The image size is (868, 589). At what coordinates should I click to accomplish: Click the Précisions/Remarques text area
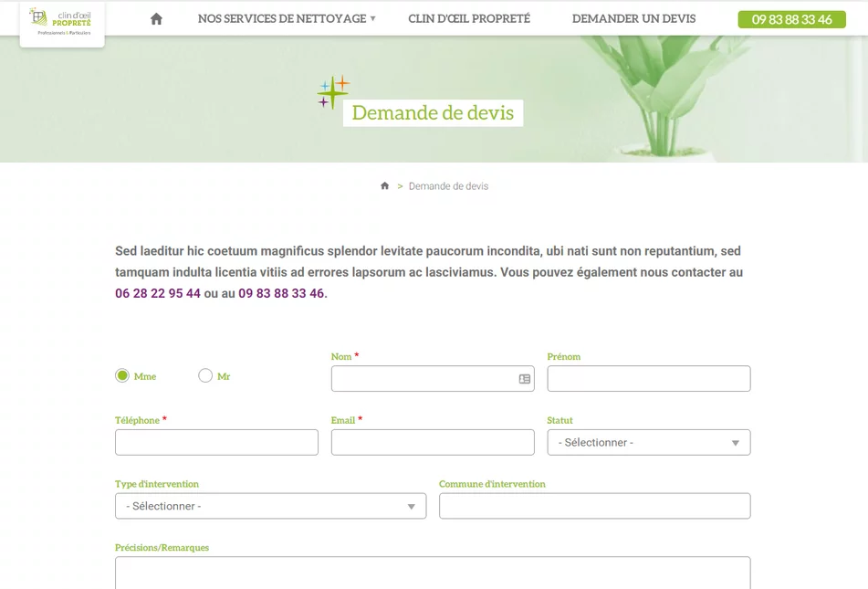coord(432,573)
